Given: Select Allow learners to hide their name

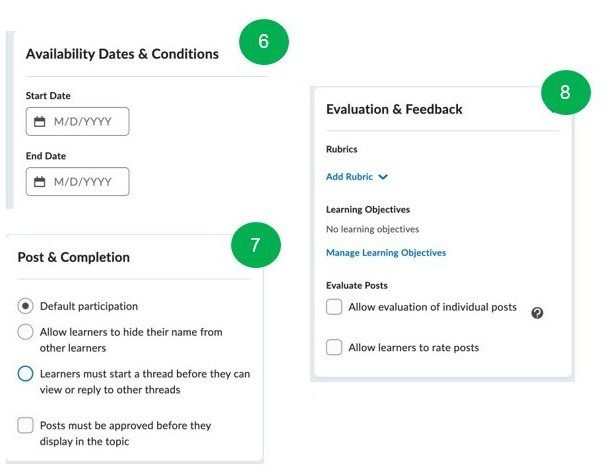Looking at the screenshot, I should 26,332.
